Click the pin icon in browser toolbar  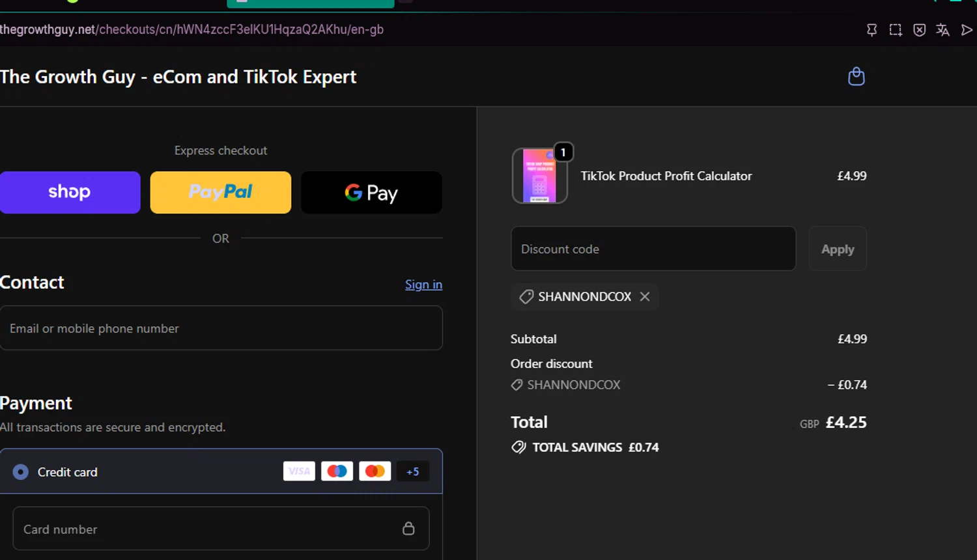871,30
